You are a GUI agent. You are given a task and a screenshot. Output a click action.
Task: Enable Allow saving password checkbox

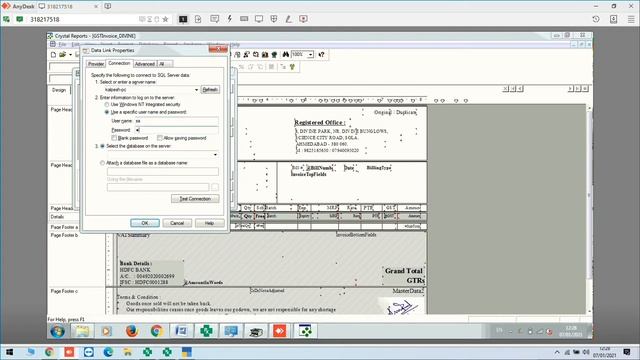click(160, 138)
